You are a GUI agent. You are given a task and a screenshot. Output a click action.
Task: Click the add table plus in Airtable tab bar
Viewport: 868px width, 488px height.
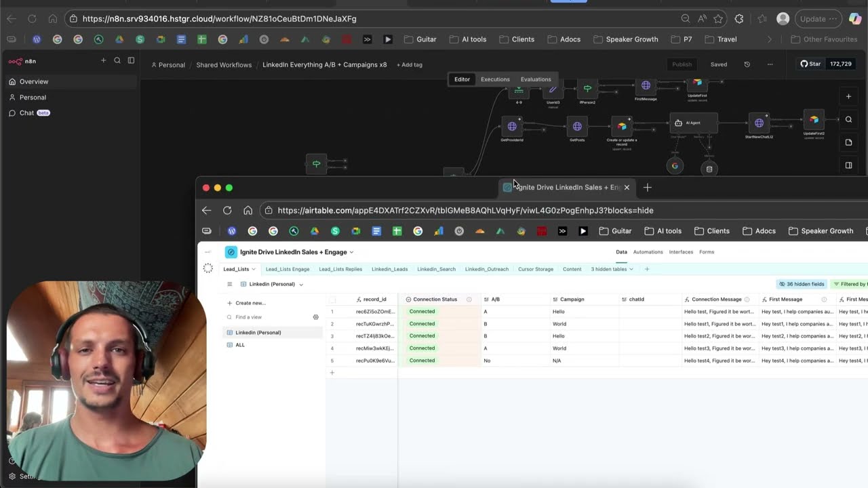pyautogui.click(x=647, y=269)
